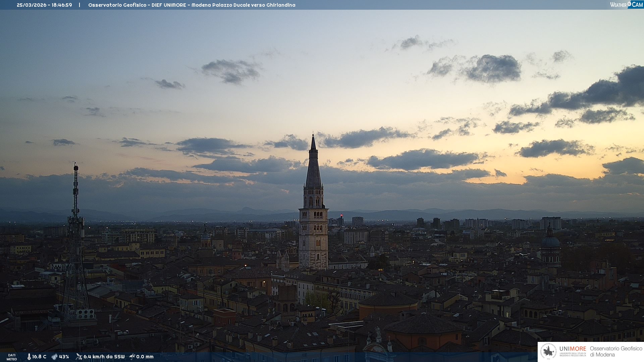
Task: Click the WeatherCam camera lens icon
Action: tap(629, 4)
